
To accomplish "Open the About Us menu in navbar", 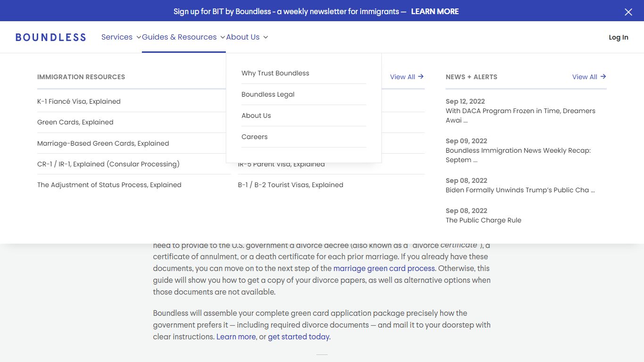I will coord(243,37).
